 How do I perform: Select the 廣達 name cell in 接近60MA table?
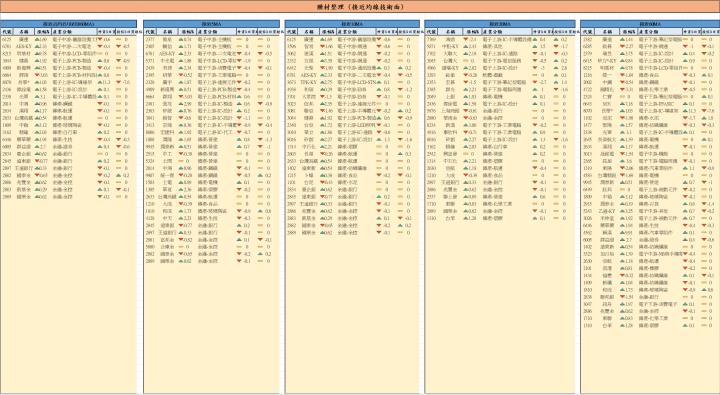click(x=607, y=40)
